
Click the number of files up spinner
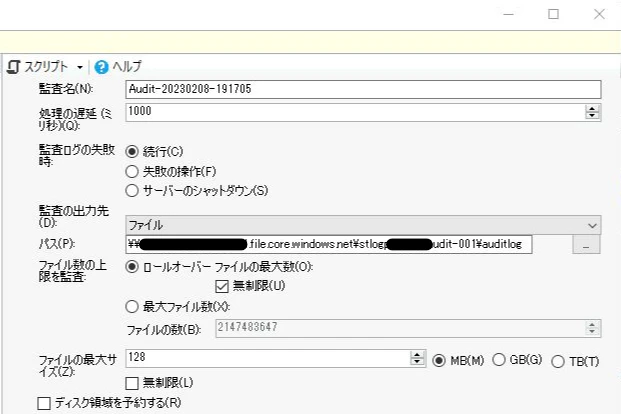click(592, 324)
